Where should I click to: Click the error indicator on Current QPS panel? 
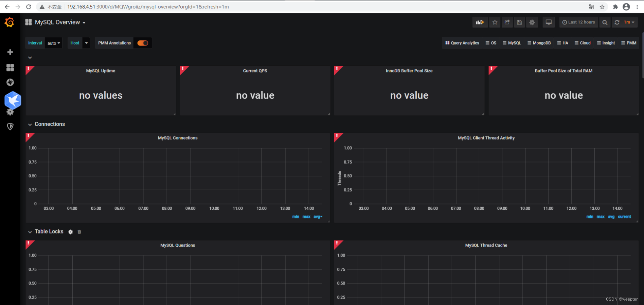[x=183, y=69]
